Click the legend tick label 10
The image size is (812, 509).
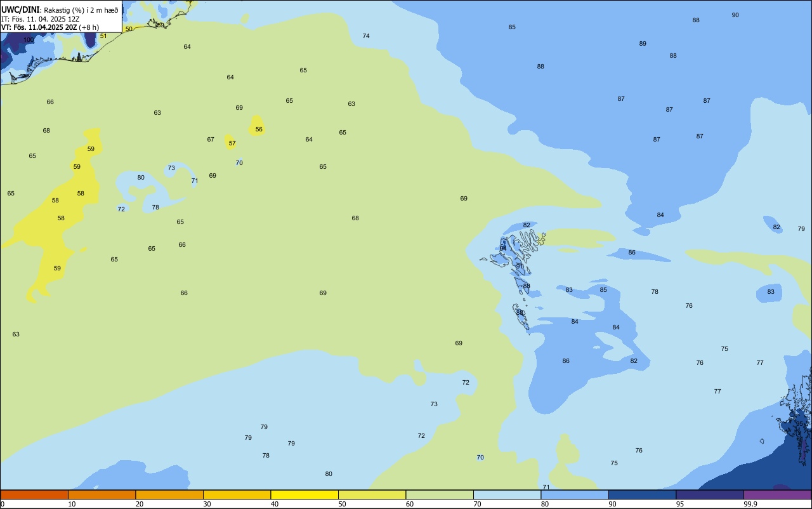(x=72, y=504)
